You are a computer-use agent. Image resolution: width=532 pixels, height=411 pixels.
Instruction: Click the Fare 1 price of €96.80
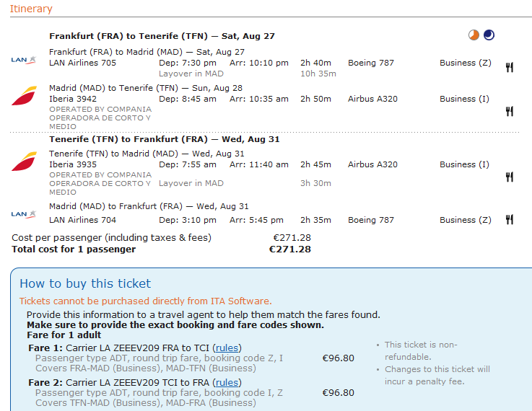point(338,358)
